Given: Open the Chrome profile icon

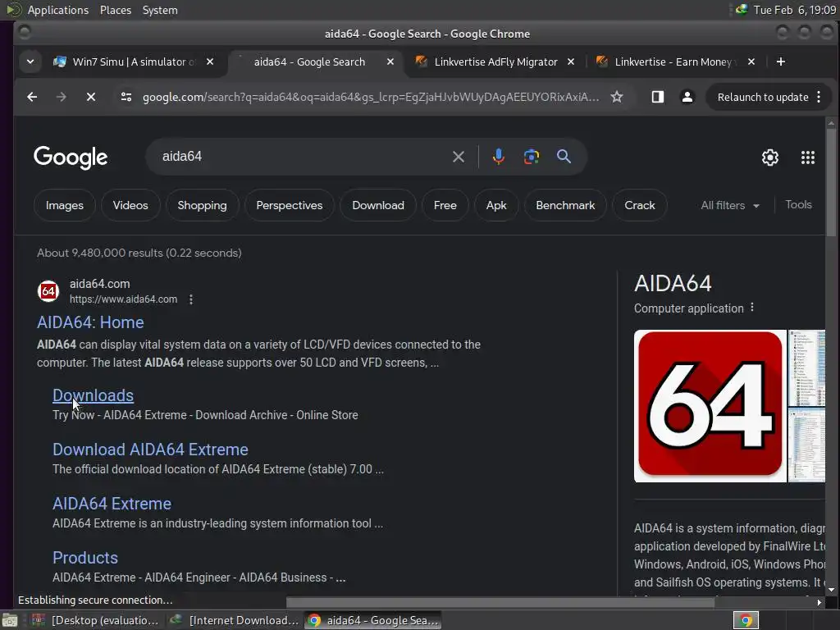Looking at the screenshot, I should [x=687, y=97].
